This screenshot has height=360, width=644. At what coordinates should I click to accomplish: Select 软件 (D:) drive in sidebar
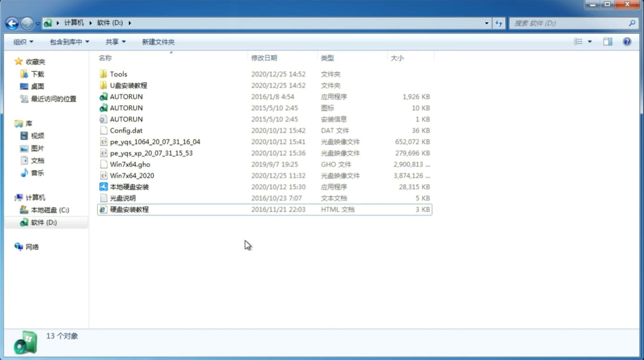[43, 222]
